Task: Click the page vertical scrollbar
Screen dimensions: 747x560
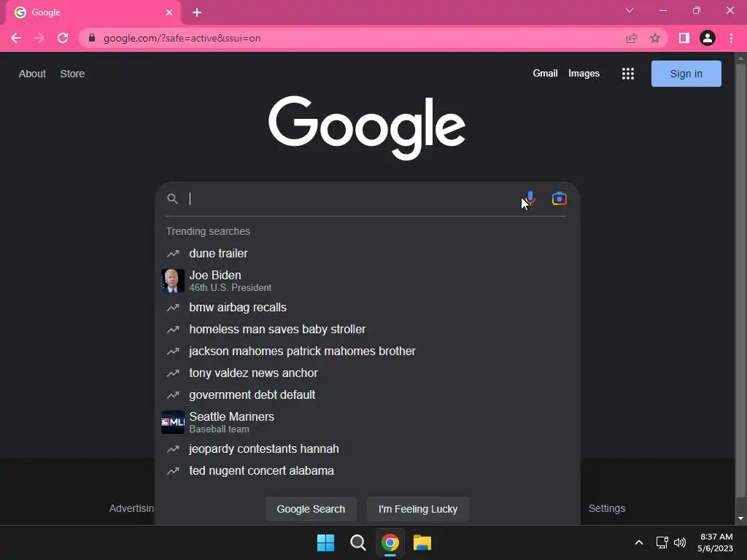Action: tap(740, 281)
